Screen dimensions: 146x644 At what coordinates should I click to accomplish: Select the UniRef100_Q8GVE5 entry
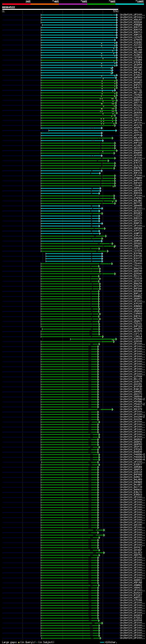(x=131, y=191)
